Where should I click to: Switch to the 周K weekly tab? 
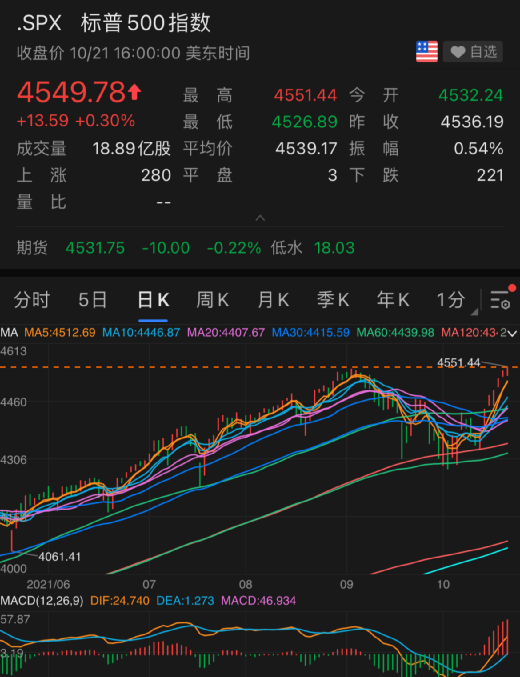coord(212,300)
